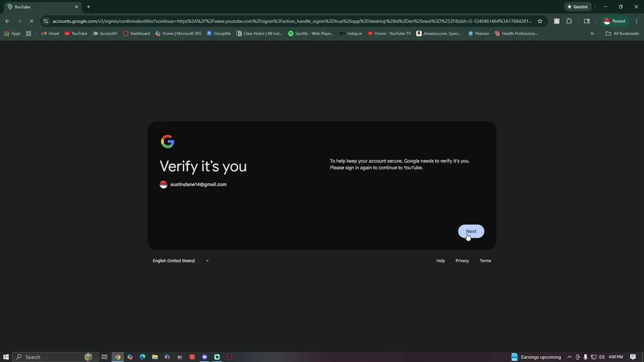The image size is (644, 362).
Task: Open the Health Professions bookmark
Action: tap(516, 34)
